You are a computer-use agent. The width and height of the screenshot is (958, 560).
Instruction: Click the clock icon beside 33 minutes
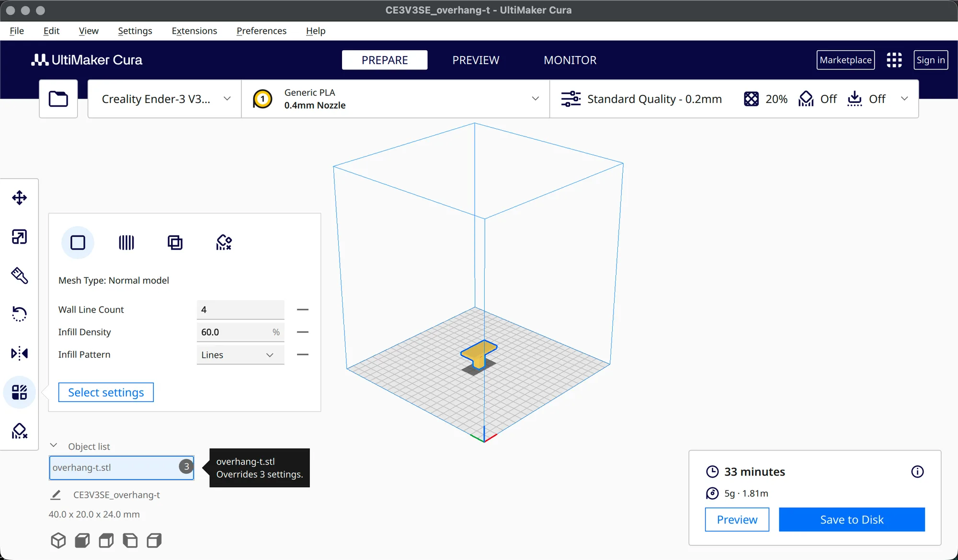pyautogui.click(x=712, y=472)
